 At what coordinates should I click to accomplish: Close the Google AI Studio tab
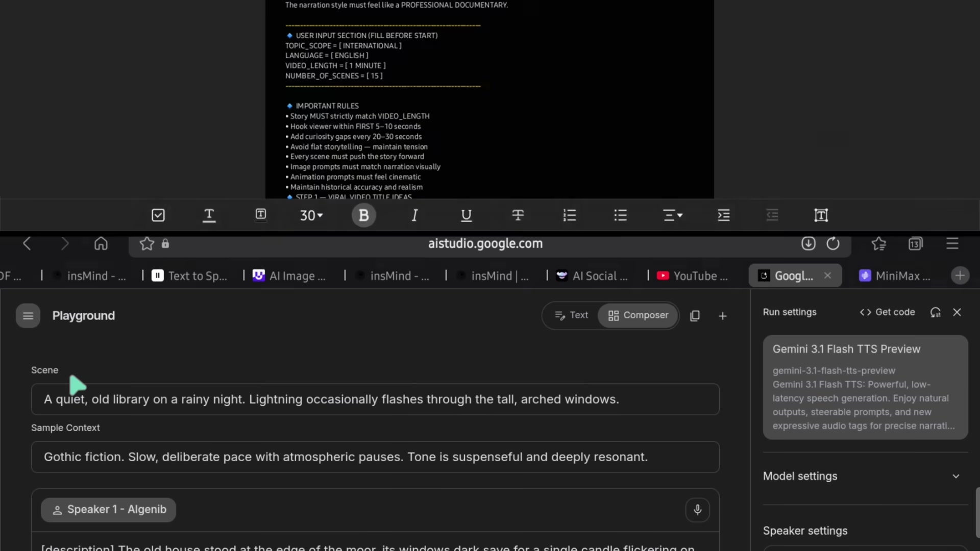pos(827,275)
